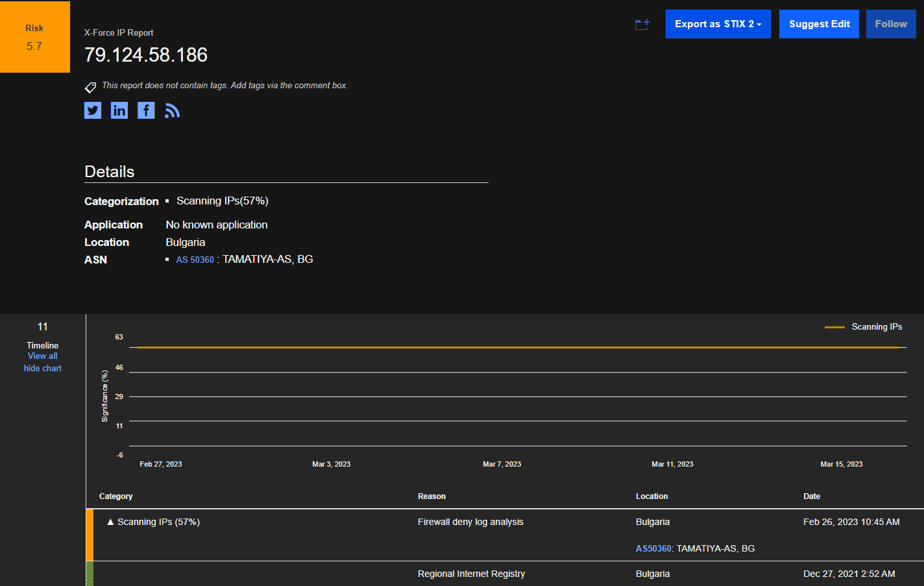Image resolution: width=924 pixels, height=586 pixels.
Task: Open the RSS feed icon
Action: (172, 111)
